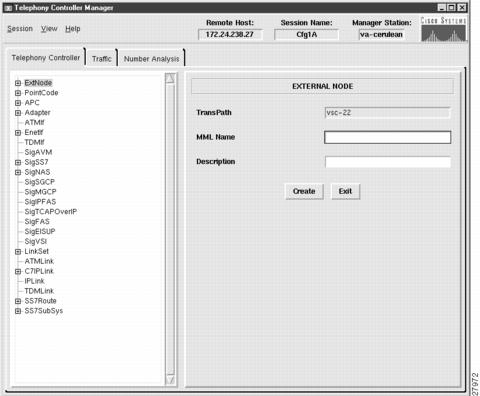Select ExtNode label in the tree

38,83
